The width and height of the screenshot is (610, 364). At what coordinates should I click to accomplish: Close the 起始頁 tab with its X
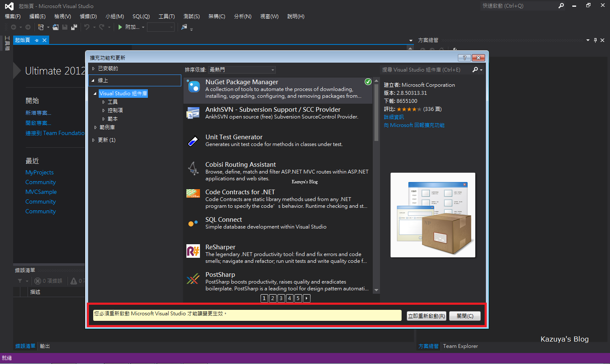44,40
